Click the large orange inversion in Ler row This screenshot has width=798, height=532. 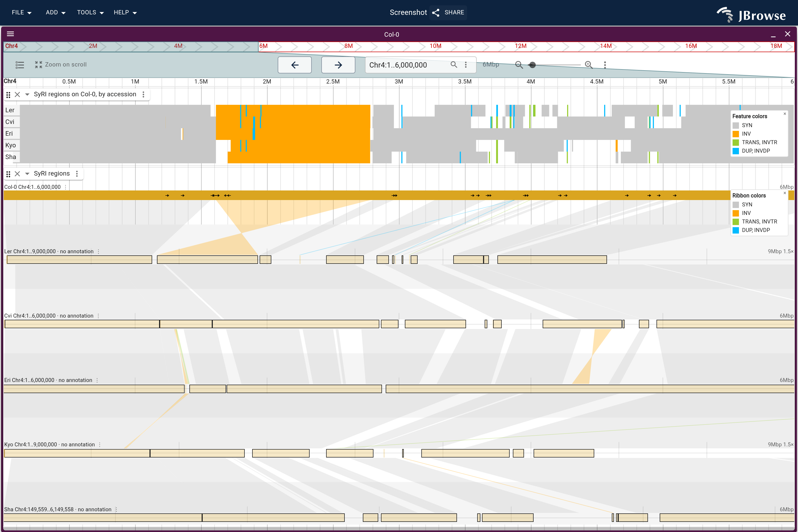point(293,111)
